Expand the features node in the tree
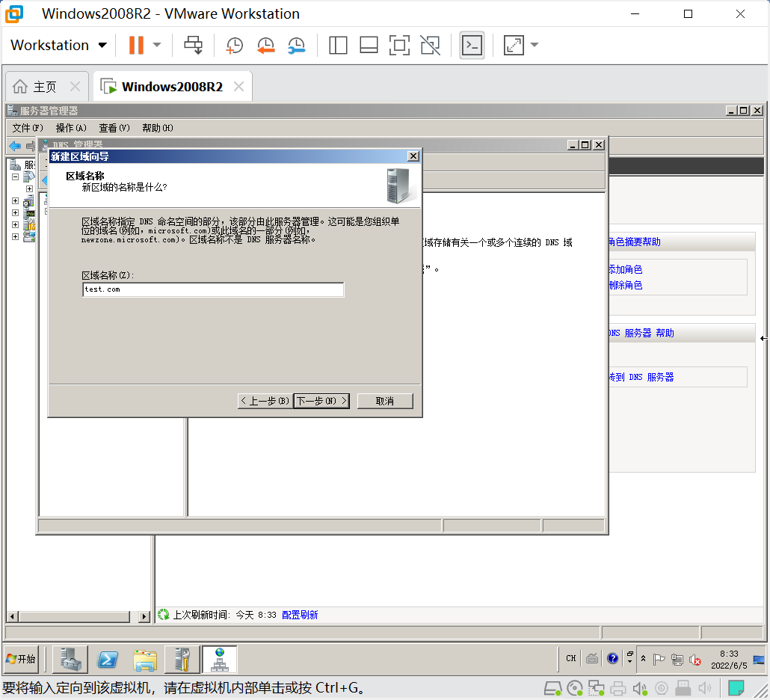This screenshot has height=700, width=770. coord(15,201)
